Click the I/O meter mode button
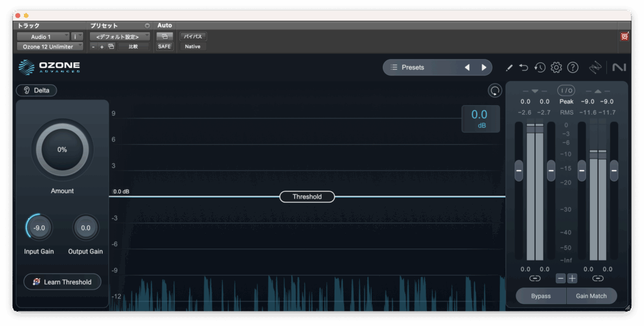 click(x=566, y=91)
